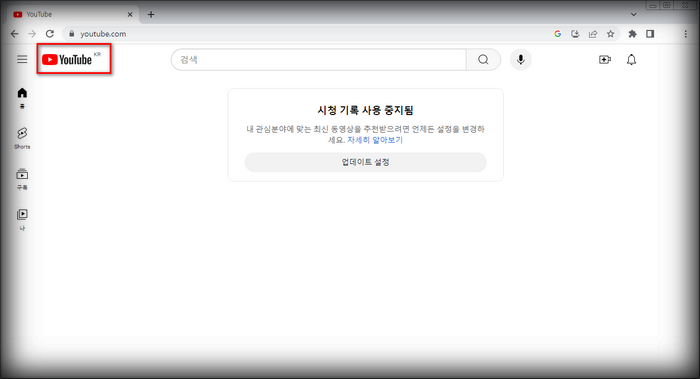Open Subscriptions in the sidebar

(x=22, y=179)
